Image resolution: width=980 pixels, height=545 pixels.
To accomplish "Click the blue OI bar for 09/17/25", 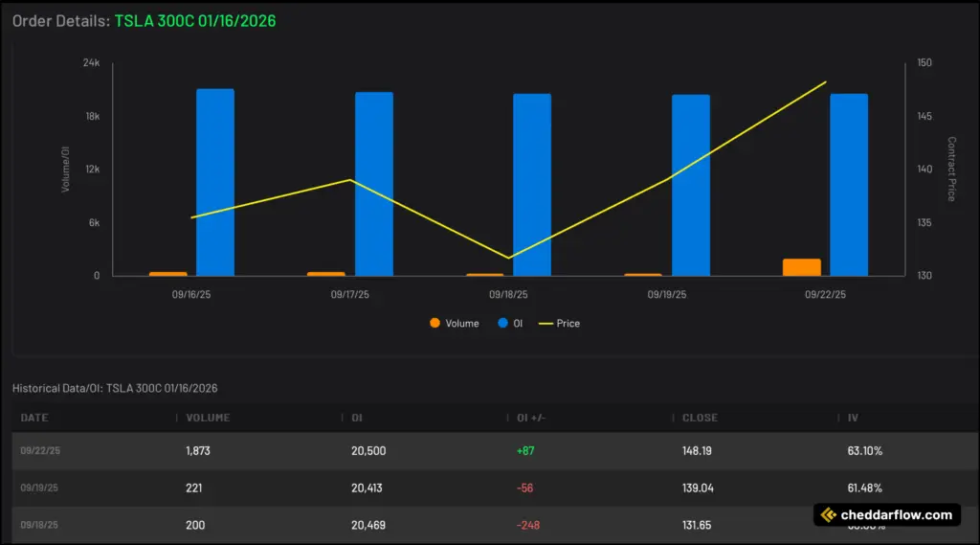I will tap(374, 184).
